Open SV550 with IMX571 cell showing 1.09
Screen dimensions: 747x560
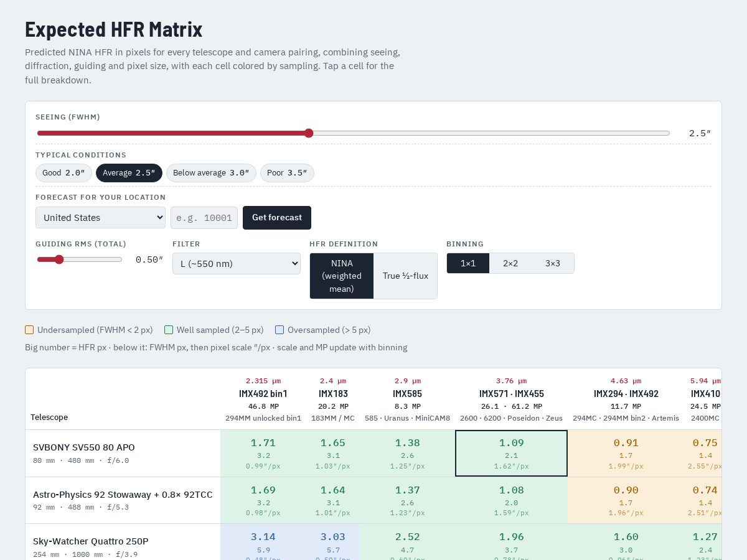pyautogui.click(x=511, y=453)
